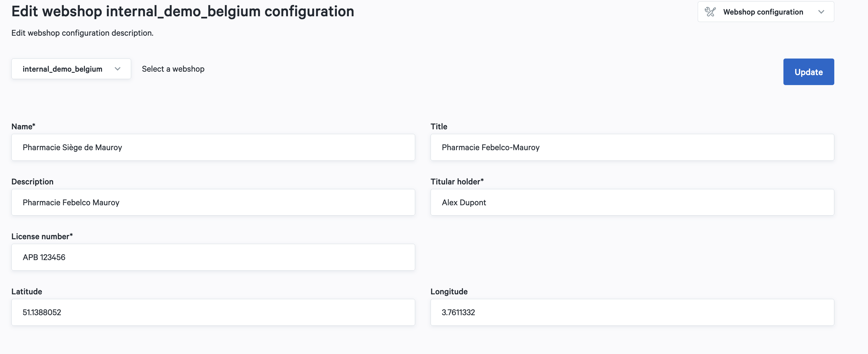Open the Webshop configuration menu
This screenshot has height=354, width=868.
point(763,12)
